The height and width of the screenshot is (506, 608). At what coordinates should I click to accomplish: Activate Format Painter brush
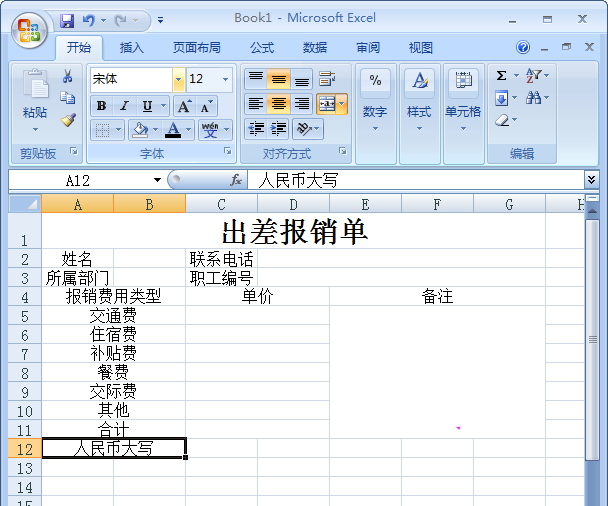[68, 120]
